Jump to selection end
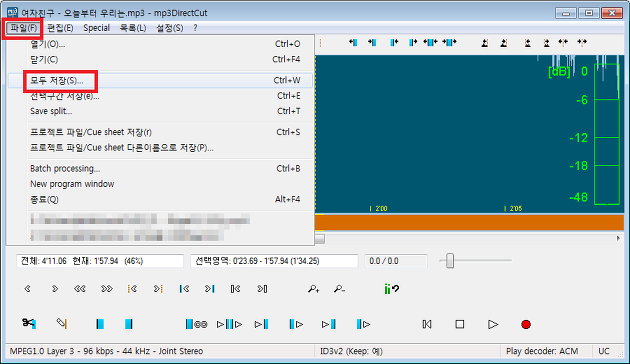The image size is (630, 364). [x=210, y=288]
